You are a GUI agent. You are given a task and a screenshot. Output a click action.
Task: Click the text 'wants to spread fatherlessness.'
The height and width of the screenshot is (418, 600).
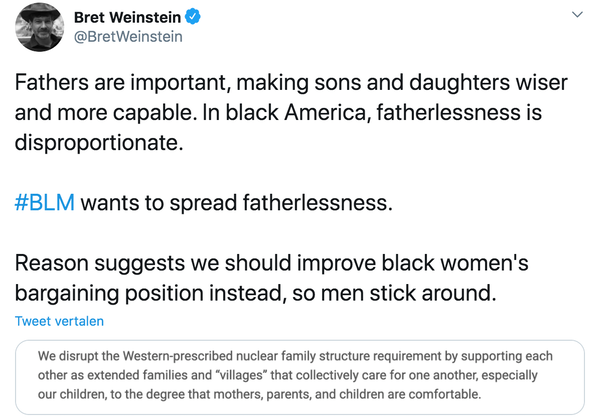tap(236, 204)
